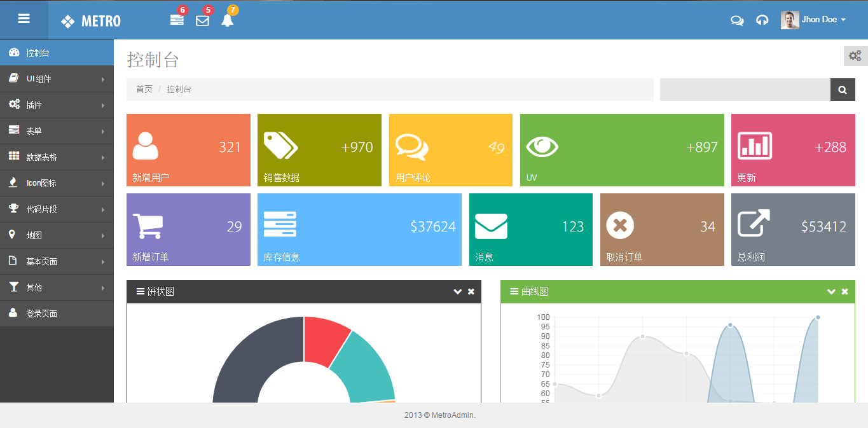Open Icon图标 sidebar menu
This screenshot has width=868, height=428.
[57, 183]
